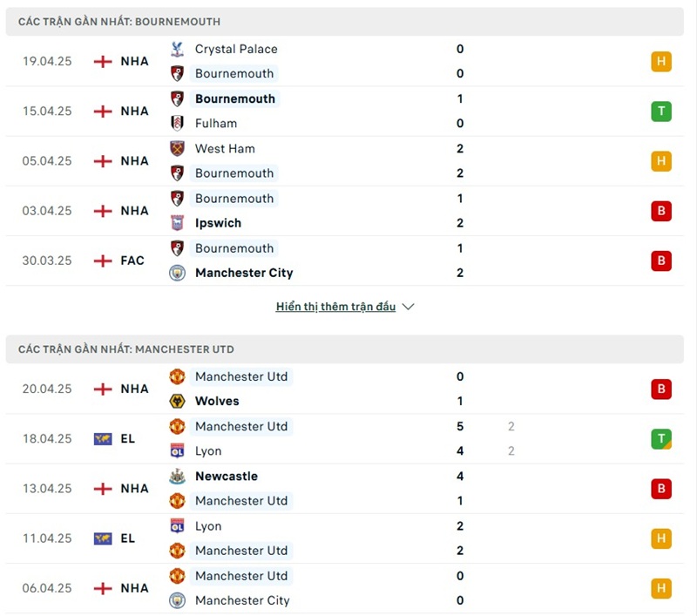The image size is (697, 616).
Task: Click Lyon crest in 18.04.25 match
Action: coord(177,450)
